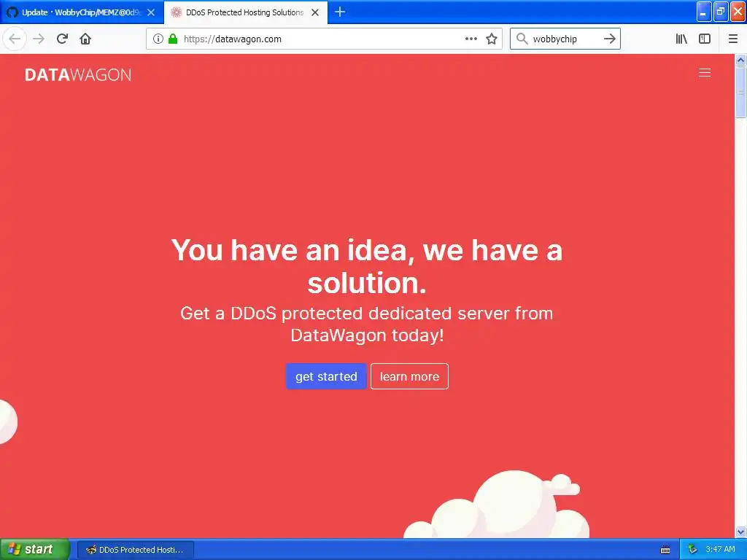Click the DATAWAGON logo
This screenshot has width=747, height=560.
pos(77,75)
